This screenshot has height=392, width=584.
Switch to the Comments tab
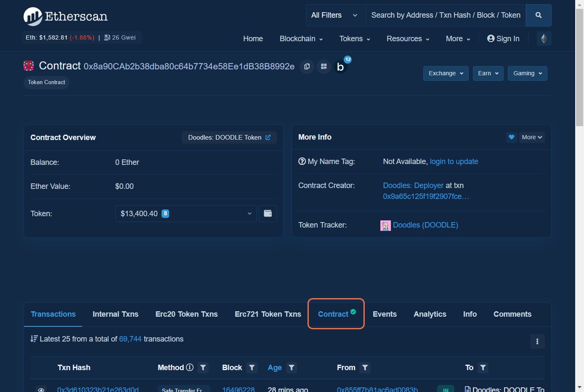coord(512,314)
